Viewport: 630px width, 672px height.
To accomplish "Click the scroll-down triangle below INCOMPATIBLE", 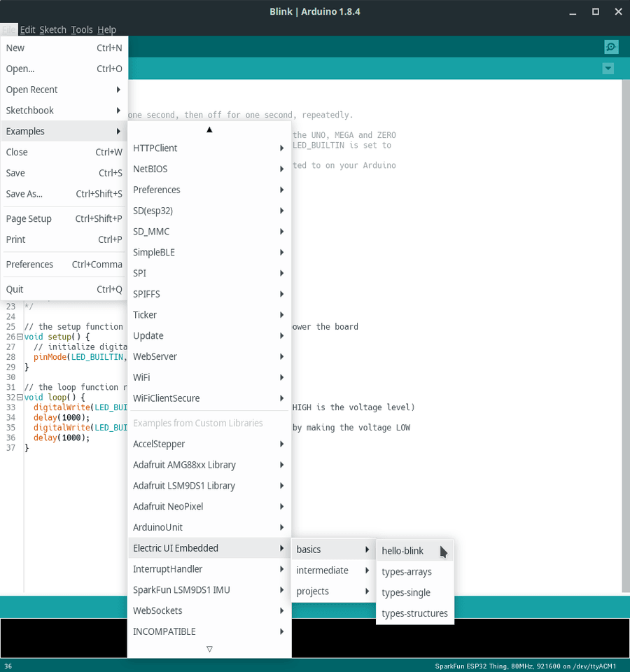I will pos(209,649).
